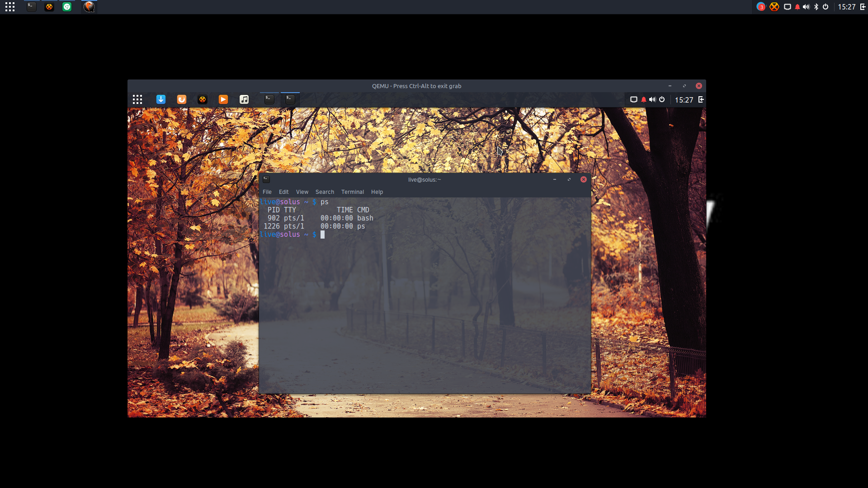Click the live@solus:~ terminal title
The height and width of the screenshot is (488, 868).
425,180
